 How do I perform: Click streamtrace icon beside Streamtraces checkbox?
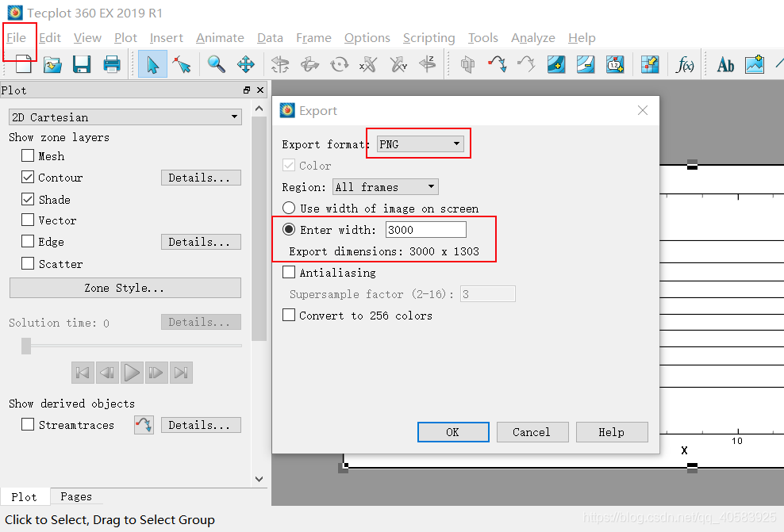(x=144, y=425)
